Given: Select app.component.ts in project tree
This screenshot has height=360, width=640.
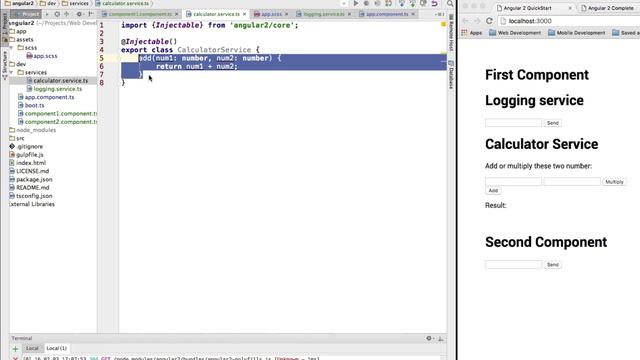Looking at the screenshot, I should point(46,97).
